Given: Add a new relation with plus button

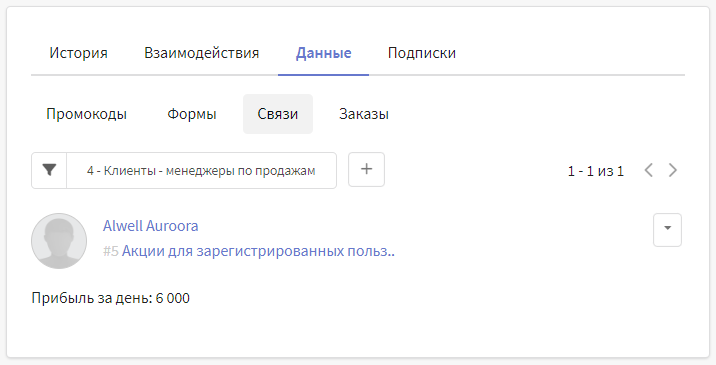Looking at the screenshot, I should pos(366,169).
